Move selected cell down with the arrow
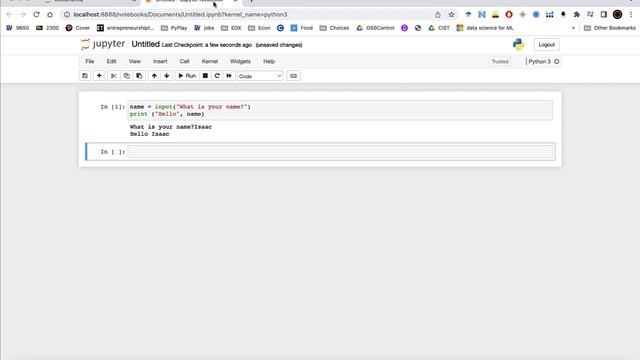640x360 pixels. 167,76
